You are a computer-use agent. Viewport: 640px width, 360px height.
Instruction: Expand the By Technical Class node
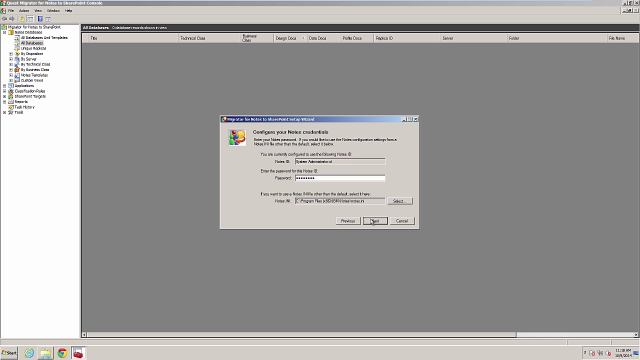11,64
